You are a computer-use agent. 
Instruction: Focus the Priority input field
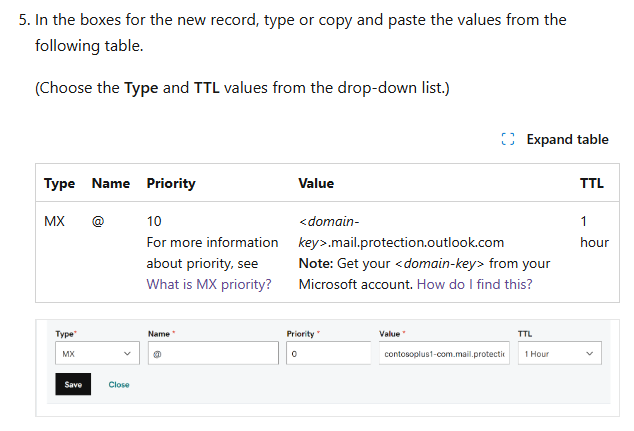click(x=325, y=354)
